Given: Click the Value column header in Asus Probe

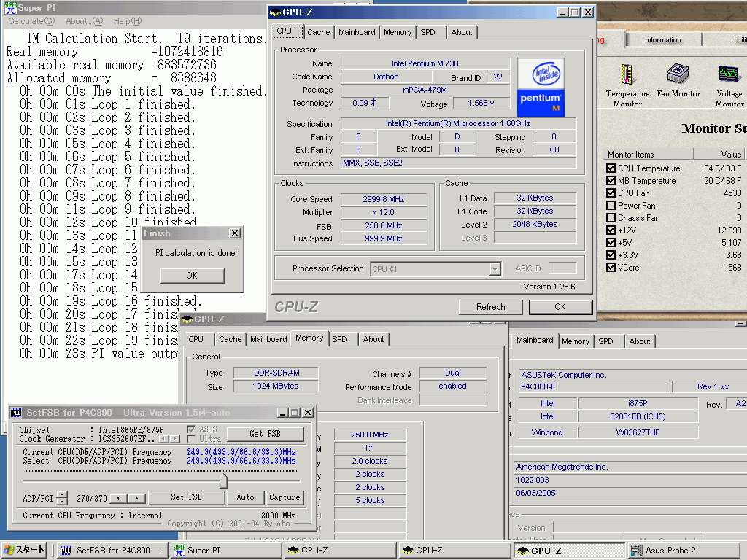Looking at the screenshot, I should coord(720,155).
